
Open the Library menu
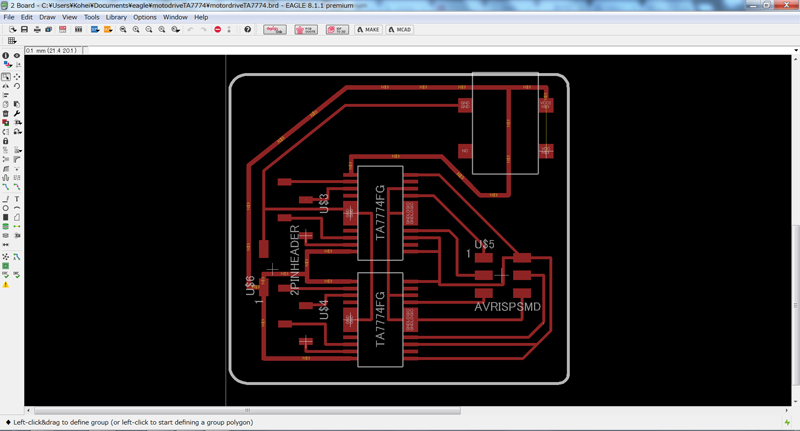[x=116, y=17]
